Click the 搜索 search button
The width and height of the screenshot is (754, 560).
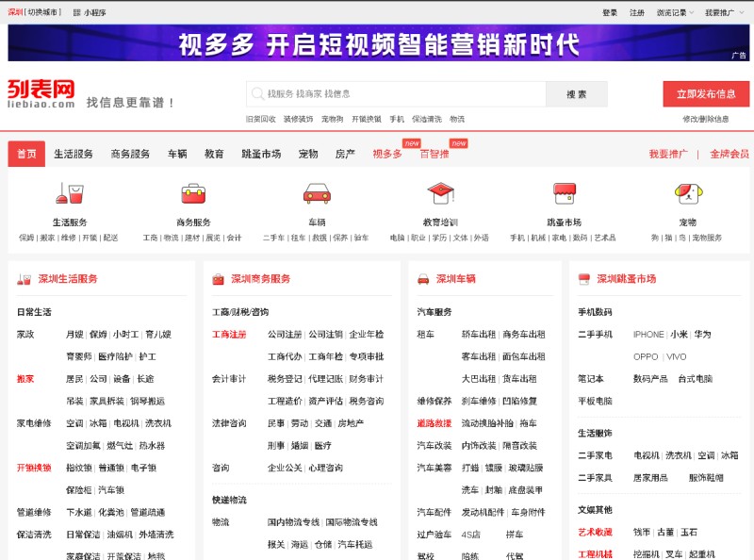coord(577,94)
